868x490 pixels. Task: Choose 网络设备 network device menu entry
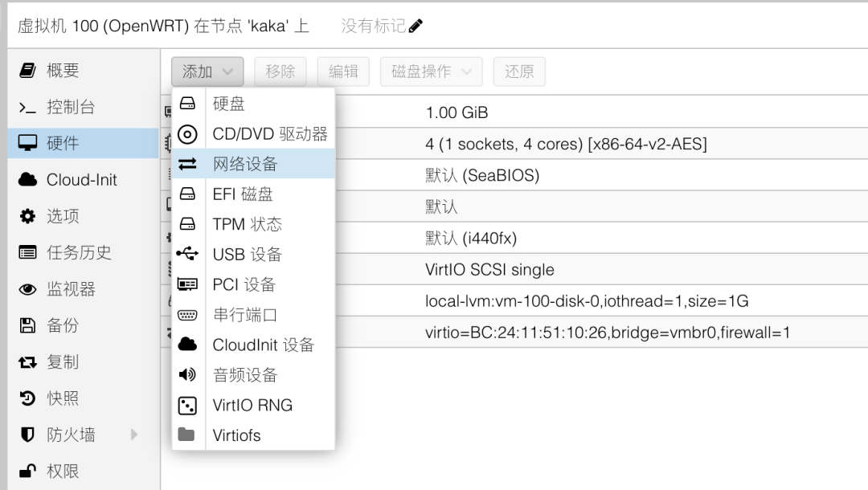[253, 164]
